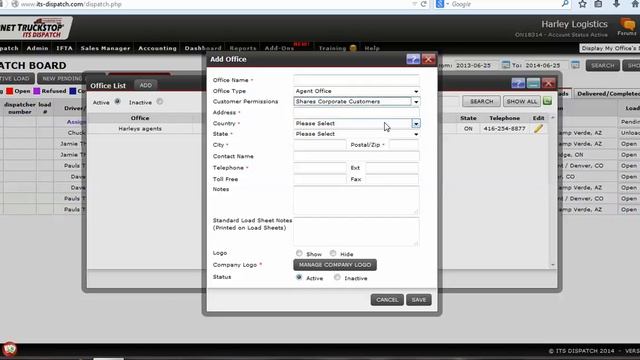The image size is (640, 360).
Task: Click the Dispatch Board SEARCH button
Action: point(602,65)
